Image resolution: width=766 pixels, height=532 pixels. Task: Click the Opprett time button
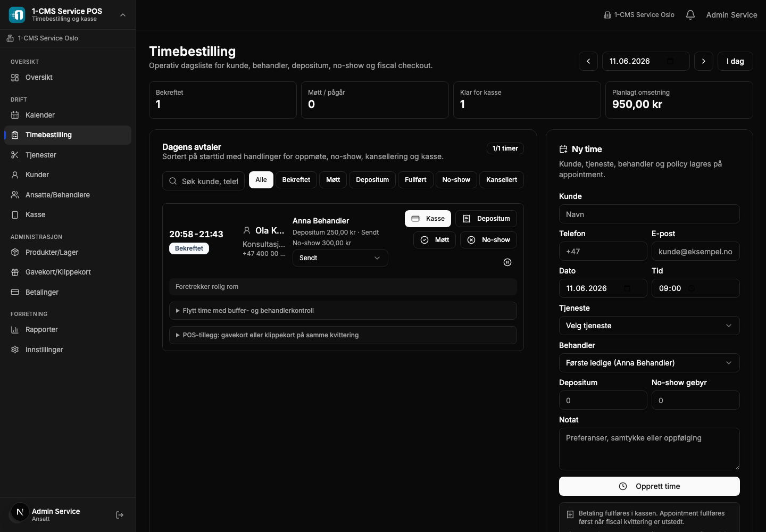[650, 486]
